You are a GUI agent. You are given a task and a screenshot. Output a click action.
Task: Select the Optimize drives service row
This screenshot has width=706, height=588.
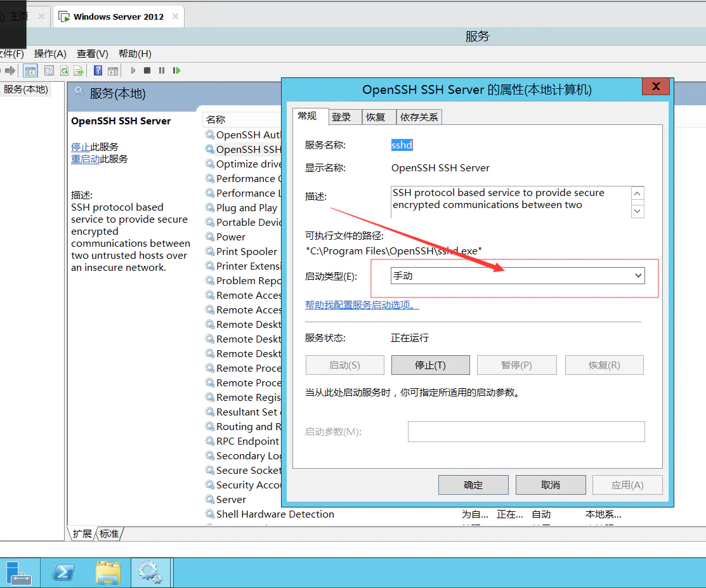(243, 164)
